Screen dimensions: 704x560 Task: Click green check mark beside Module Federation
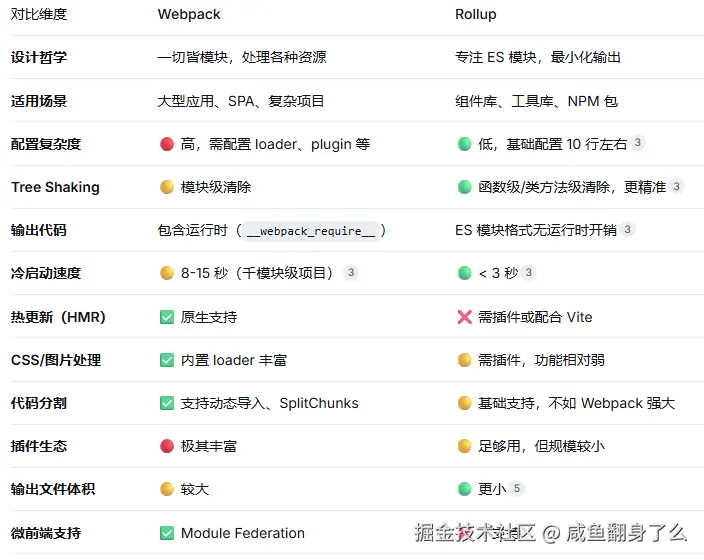(167, 533)
